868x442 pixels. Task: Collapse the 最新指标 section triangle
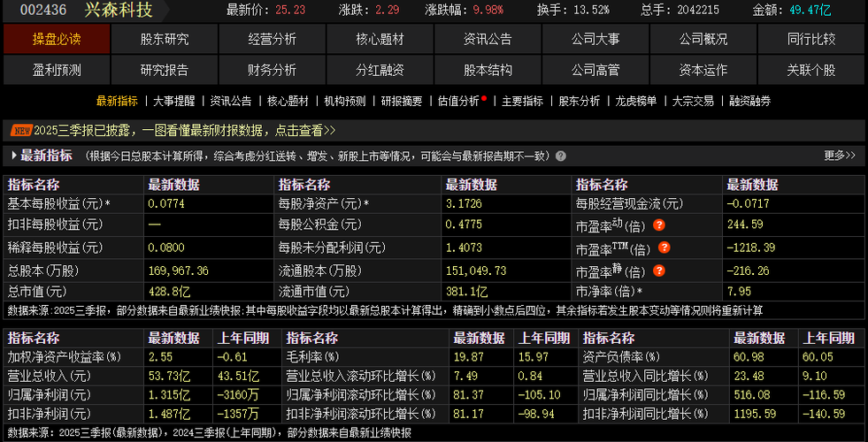point(14,156)
